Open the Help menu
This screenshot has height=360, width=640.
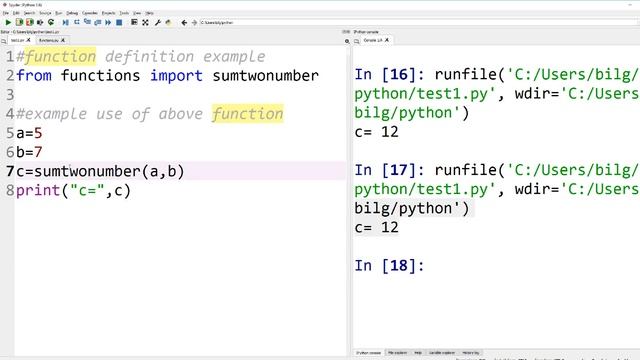coord(149,13)
